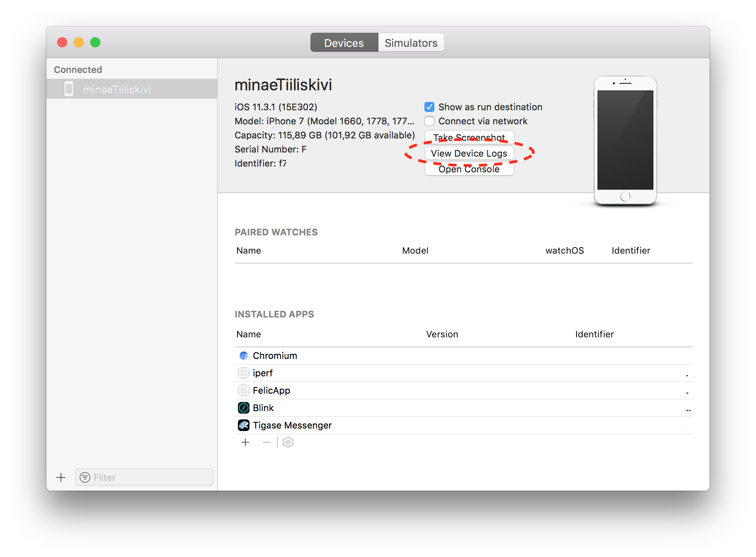
Task: Click the Name column header in Installed Apps
Action: coord(249,334)
